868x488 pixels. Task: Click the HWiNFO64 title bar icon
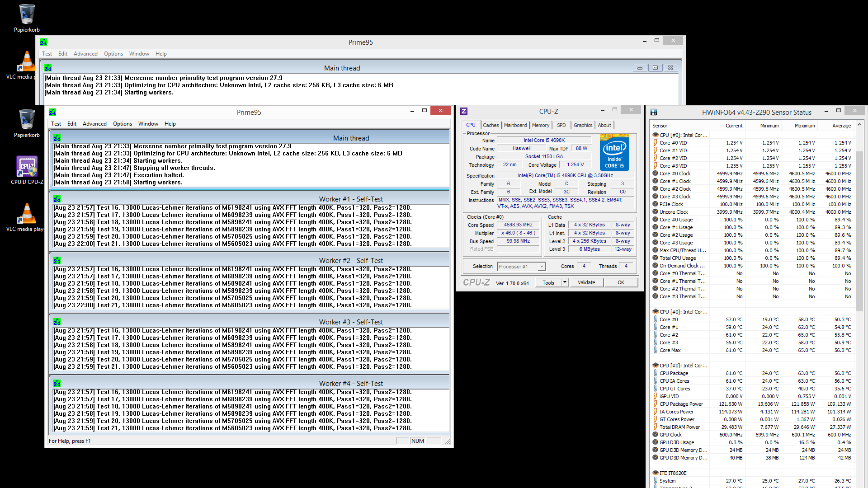pos(654,112)
